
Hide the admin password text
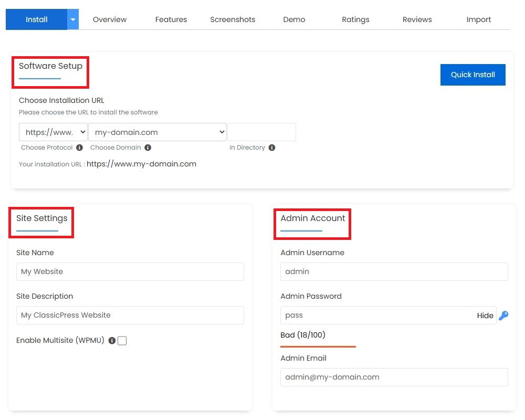click(x=485, y=316)
